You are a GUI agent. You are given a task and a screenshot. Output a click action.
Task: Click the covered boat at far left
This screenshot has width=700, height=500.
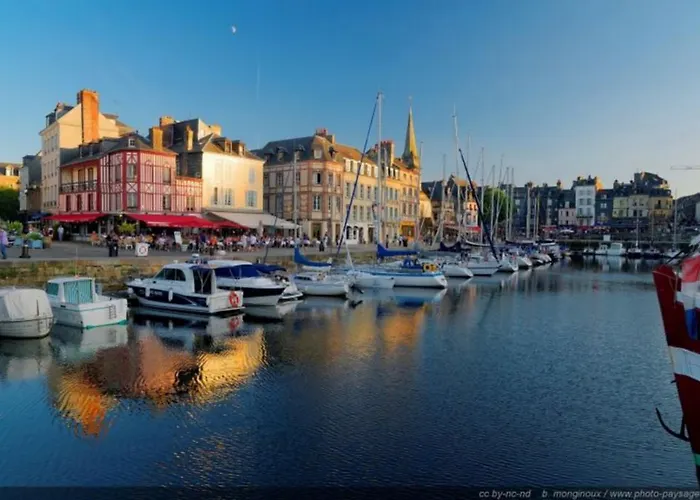(x=24, y=311)
